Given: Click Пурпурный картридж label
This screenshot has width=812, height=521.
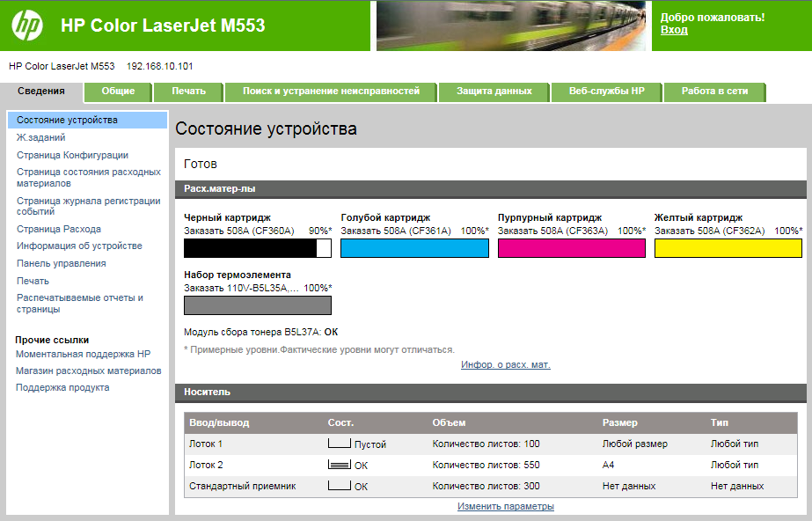Looking at the screenshot, I should [x=550, y=217].
